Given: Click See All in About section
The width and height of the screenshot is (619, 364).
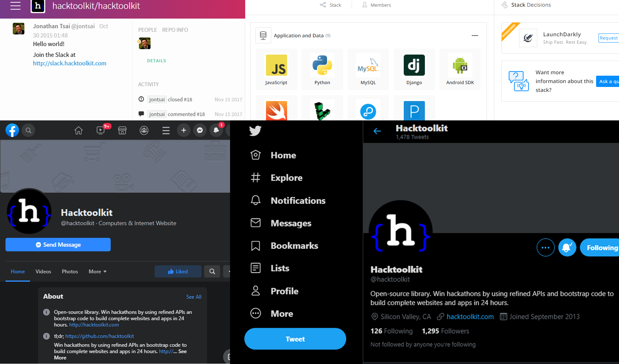Looking at the screenshot, I should pyautogui.click(x=194, y=297).
